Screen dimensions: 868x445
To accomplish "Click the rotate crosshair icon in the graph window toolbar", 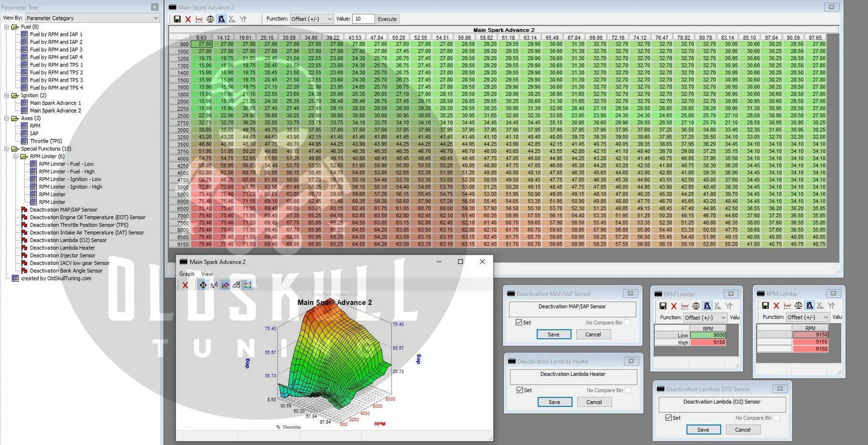I will pos(202,285).
